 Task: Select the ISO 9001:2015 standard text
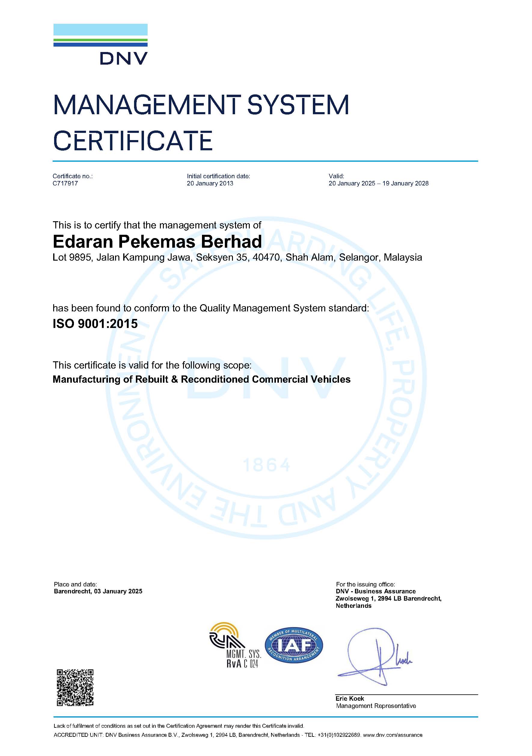coord(95,324)
